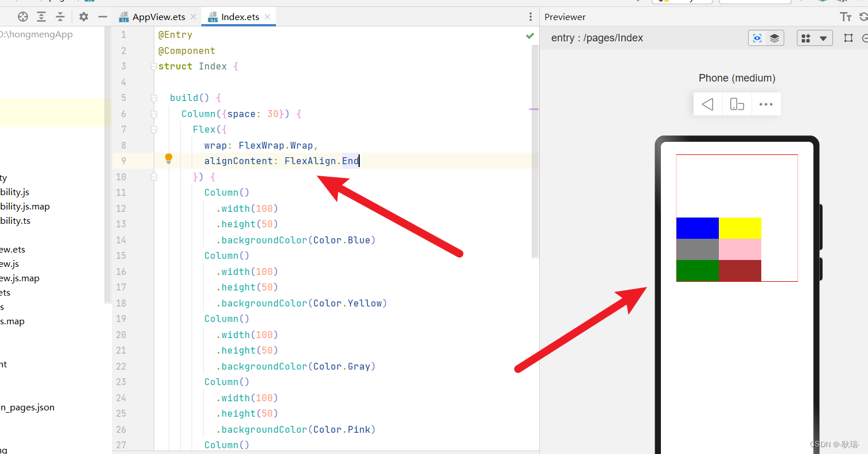
Task: Fold the Column block on line 6
Action: click(x=154, y=114)
